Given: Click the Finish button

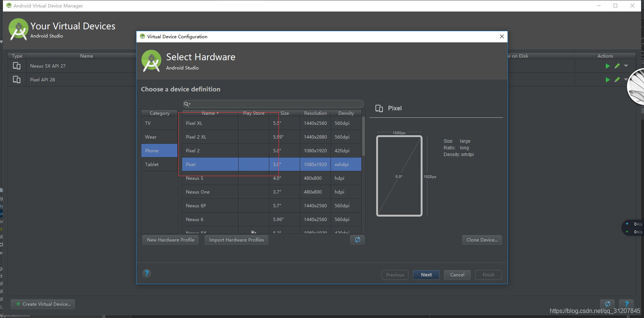Looking at the screenshot, I should [488, 275].
